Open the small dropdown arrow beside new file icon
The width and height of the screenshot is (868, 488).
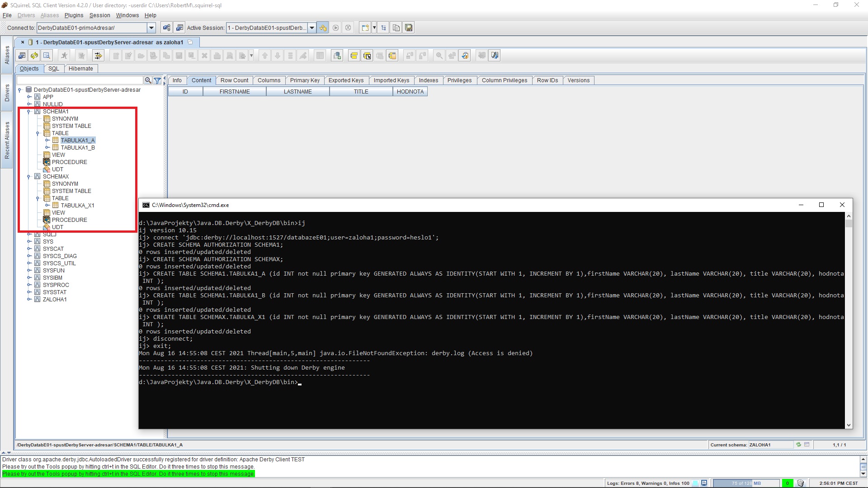[374, 28]
